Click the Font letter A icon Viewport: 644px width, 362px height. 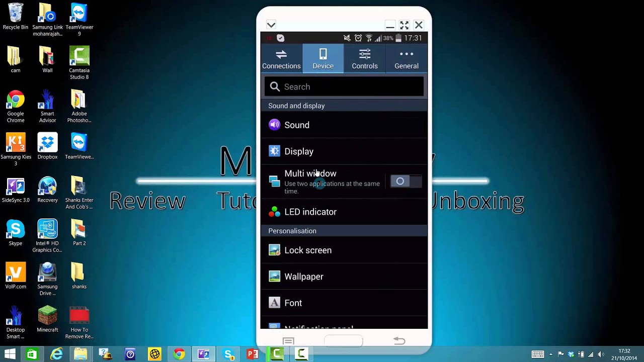coord(274,303)
